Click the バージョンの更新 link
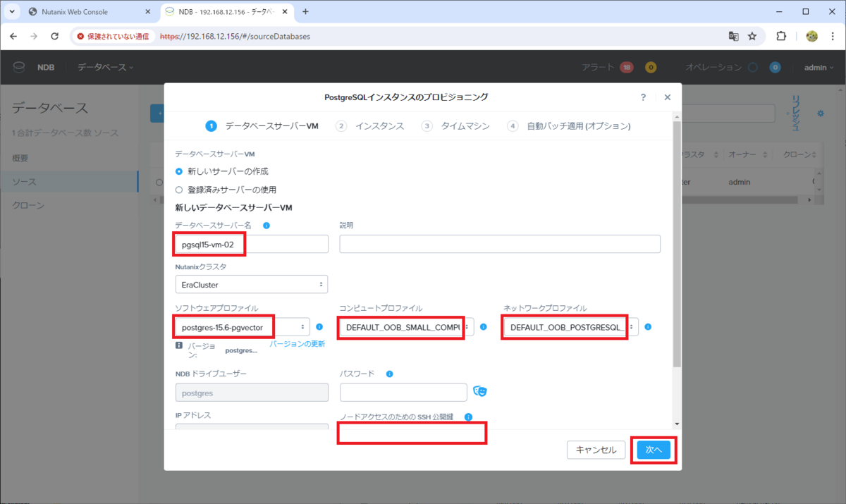Image resolution: width=846 pixels, height=504 pixels. pyautogui.click(x=298, y=344)
